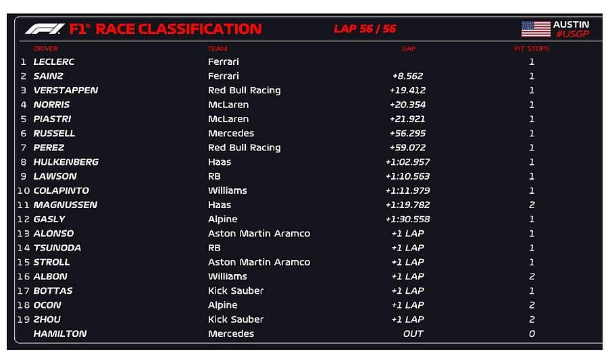608x364 pixels.
Task: Select the PIT STOPS column header
Action: tap(532, 49)
